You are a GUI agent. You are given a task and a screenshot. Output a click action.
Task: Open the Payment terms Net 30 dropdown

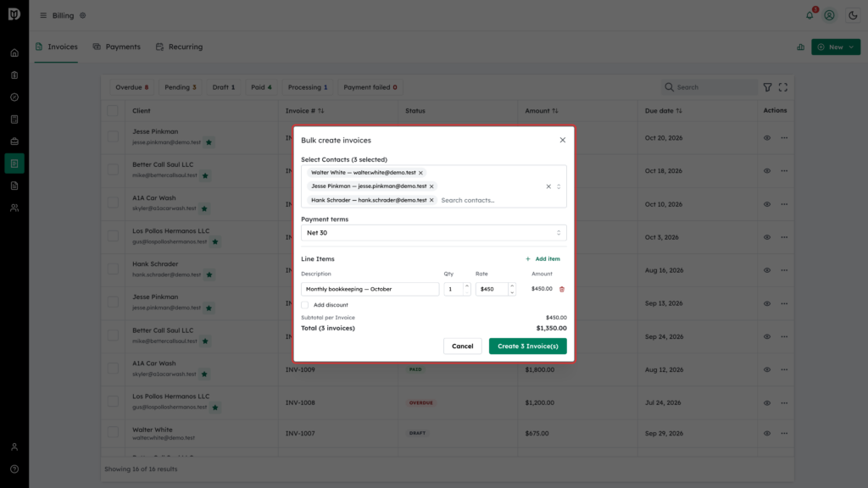pos(433,233)
